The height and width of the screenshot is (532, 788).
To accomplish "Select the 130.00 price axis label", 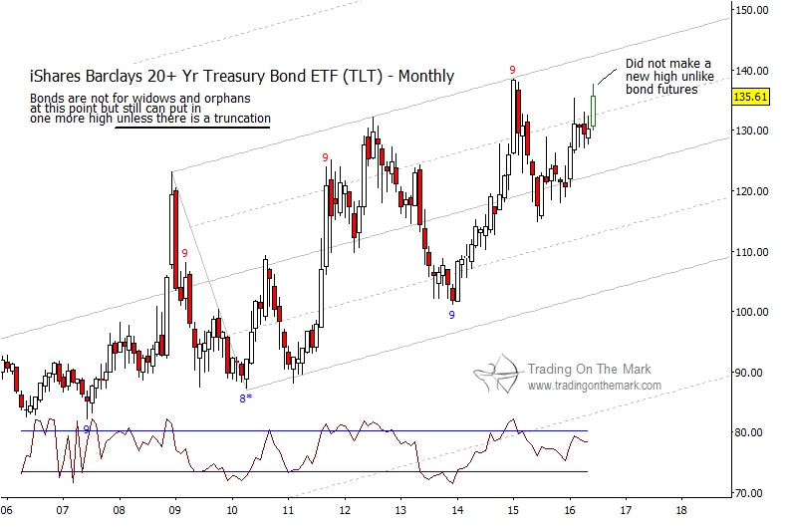I will (752, 131).
